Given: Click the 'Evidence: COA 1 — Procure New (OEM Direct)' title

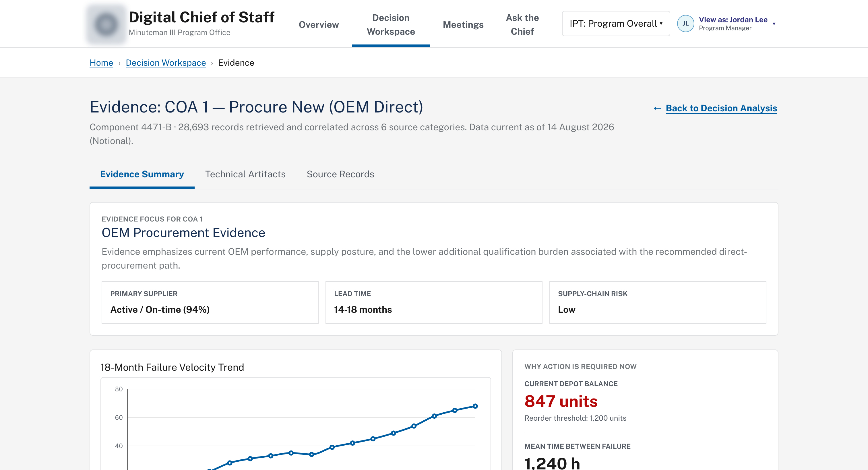Looking at the screenshot, I should 256,107.
